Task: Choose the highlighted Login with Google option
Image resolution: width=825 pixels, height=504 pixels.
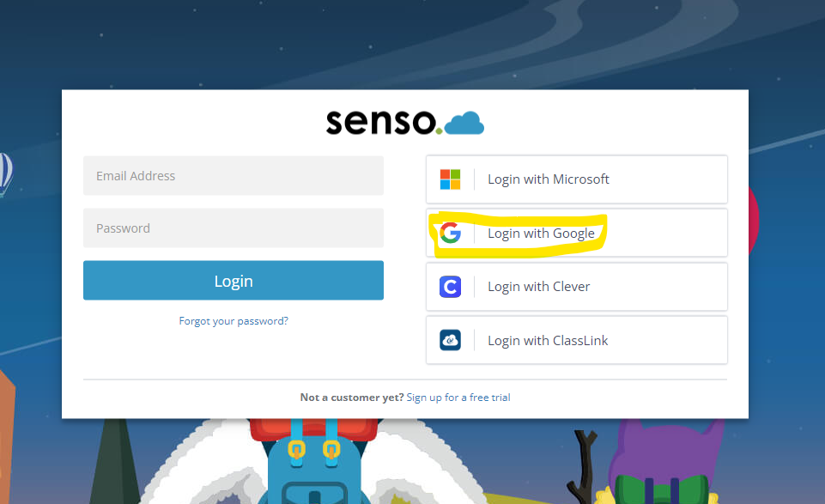Action: point(577,233)
